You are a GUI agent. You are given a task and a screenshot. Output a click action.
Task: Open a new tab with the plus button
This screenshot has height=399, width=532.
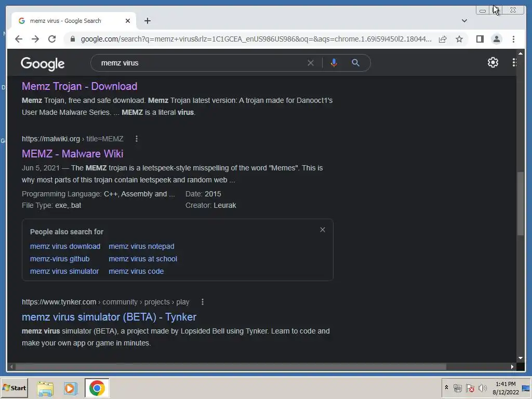[x=147, y=21]
